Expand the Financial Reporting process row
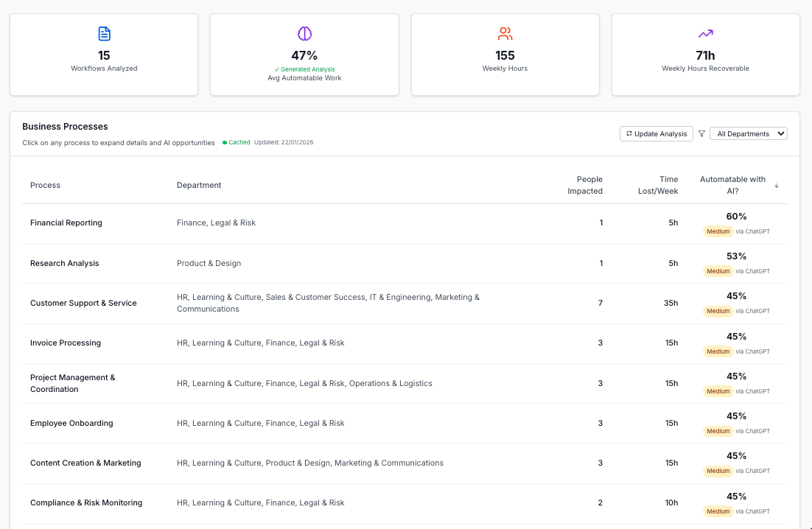The image size is (812, 529). [405, 223]
